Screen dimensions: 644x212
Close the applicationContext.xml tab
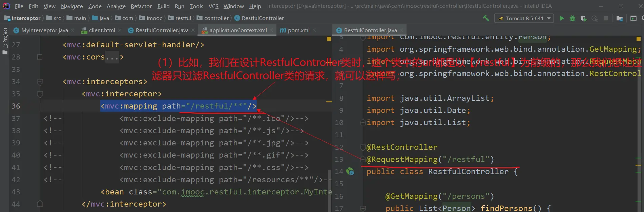[x=271, y=30]
